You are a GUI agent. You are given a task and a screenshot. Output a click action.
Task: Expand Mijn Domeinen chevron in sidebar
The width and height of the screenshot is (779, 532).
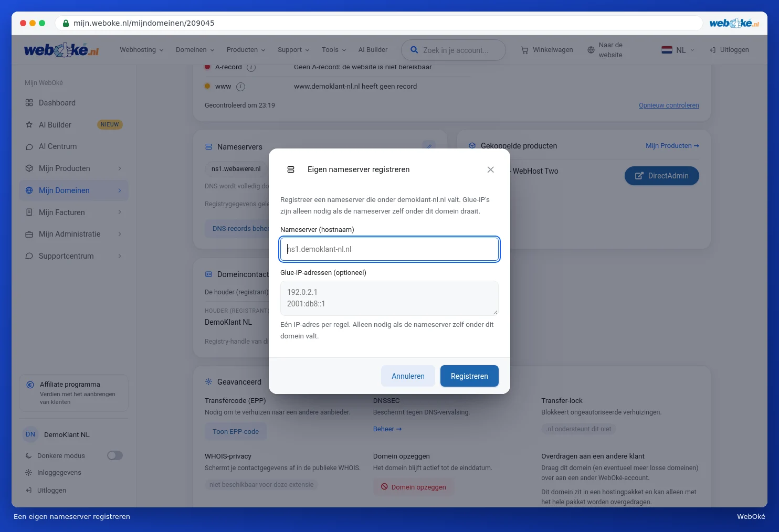pyautogui.click(x=120, y=190)
